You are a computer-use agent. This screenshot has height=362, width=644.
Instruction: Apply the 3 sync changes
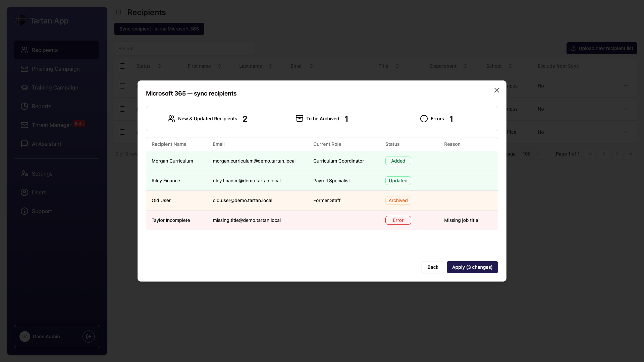click(x=472, y=267)
